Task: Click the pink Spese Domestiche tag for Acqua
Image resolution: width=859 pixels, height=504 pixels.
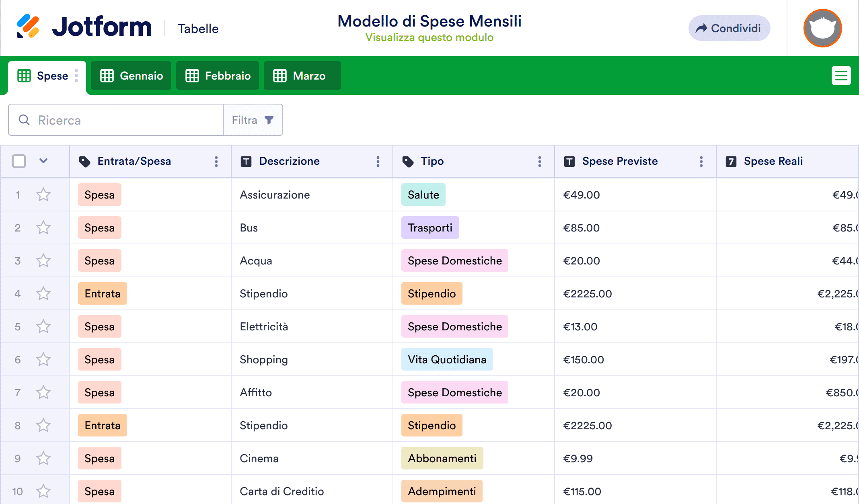Action: tap(454, 261)
